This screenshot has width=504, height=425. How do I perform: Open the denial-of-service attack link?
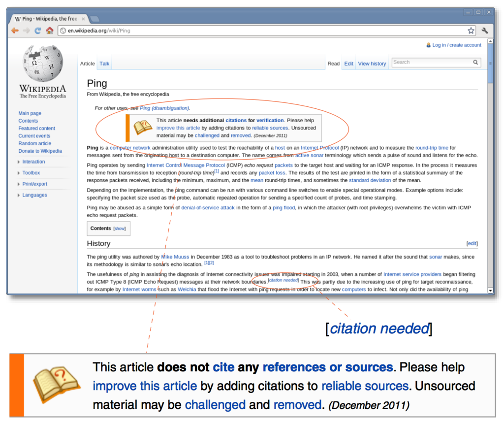tap(208, 207)
